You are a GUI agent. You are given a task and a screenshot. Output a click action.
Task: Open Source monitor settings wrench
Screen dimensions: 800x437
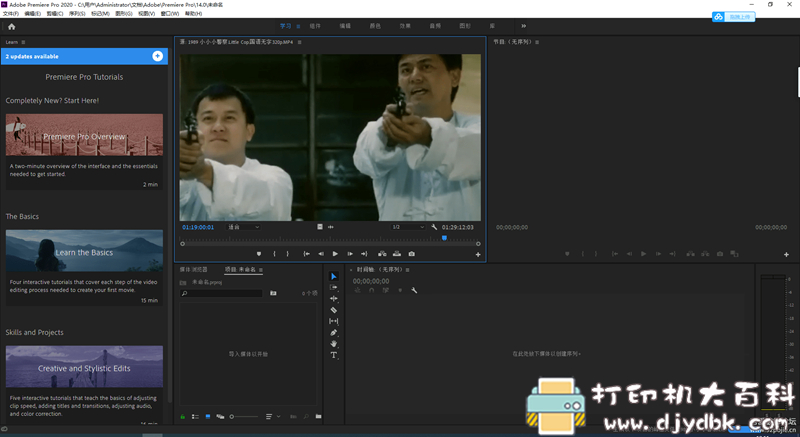point(434,227)
